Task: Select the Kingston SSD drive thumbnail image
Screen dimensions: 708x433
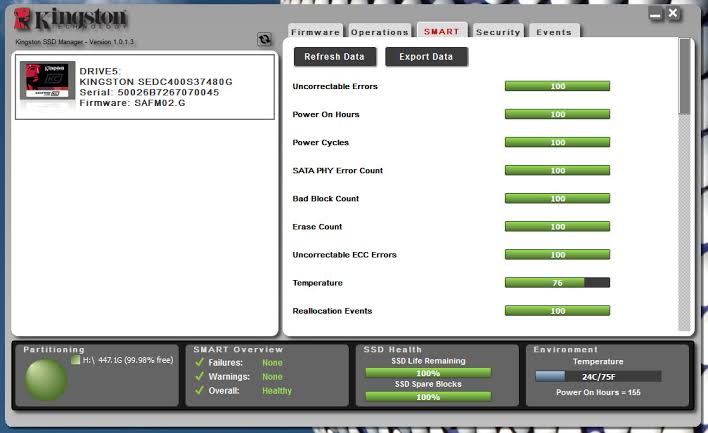Action: pyautogui.click(x=47, y=80)
